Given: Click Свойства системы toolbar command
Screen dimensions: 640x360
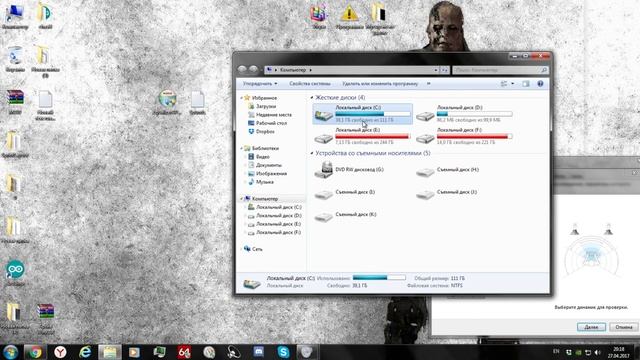Looking at the screenshot, I should click(x=310, y=84).
